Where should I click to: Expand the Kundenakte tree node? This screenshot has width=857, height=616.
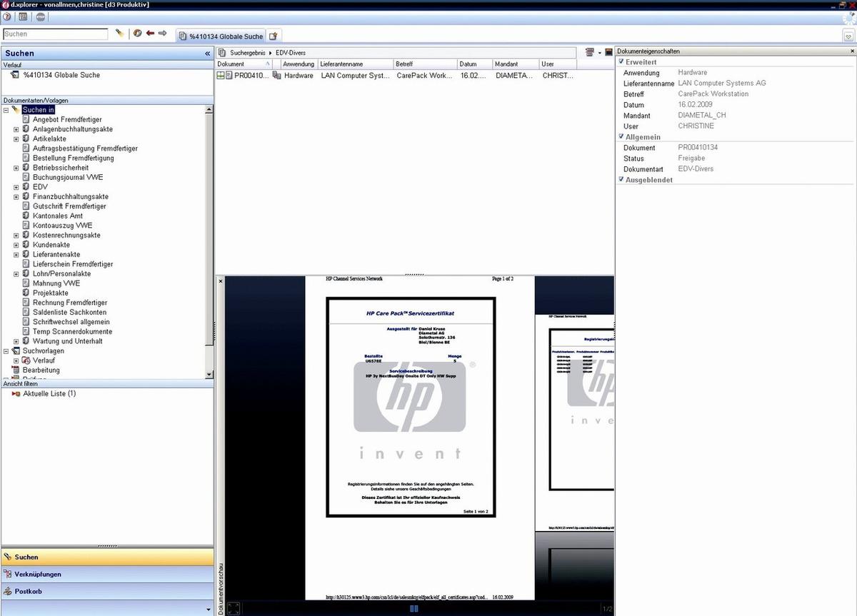point(16,245)
